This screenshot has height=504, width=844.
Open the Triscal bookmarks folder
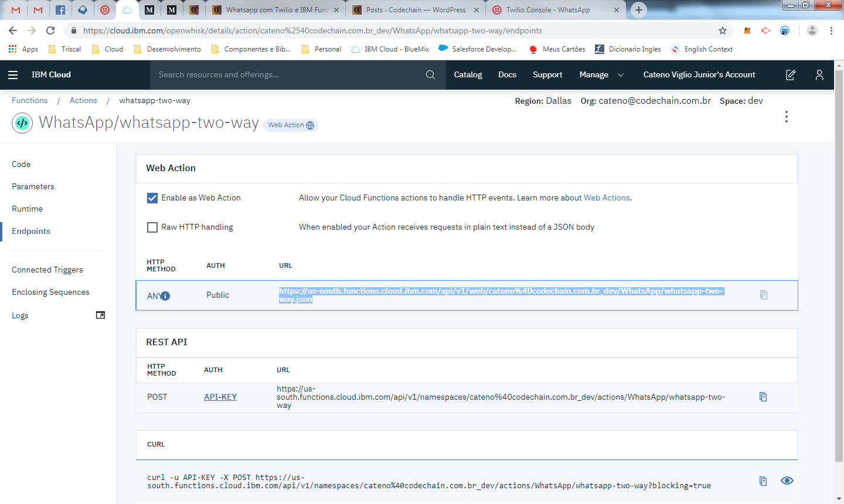pyautogui.click(x=64, y=49)
